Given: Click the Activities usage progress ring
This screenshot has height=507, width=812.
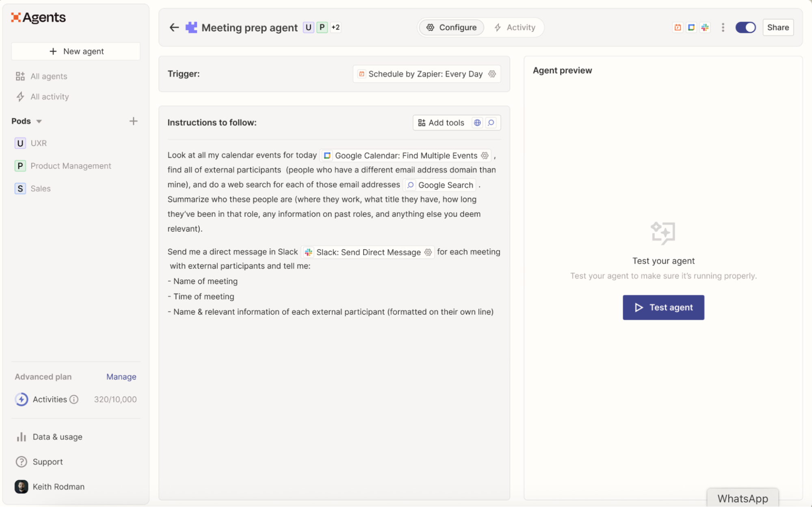Looking at the screenshot, I should pos(22,399).
